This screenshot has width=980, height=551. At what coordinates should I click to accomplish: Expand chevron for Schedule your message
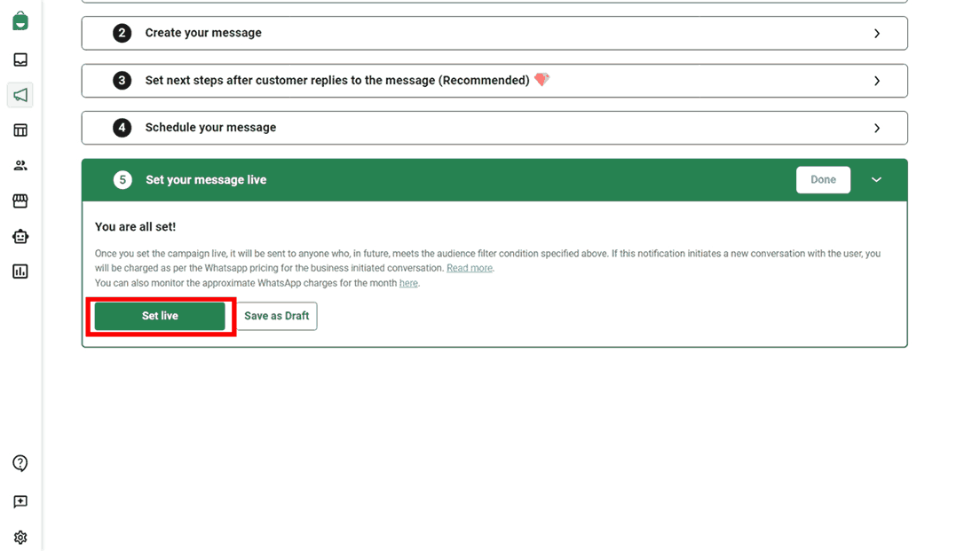877,128
